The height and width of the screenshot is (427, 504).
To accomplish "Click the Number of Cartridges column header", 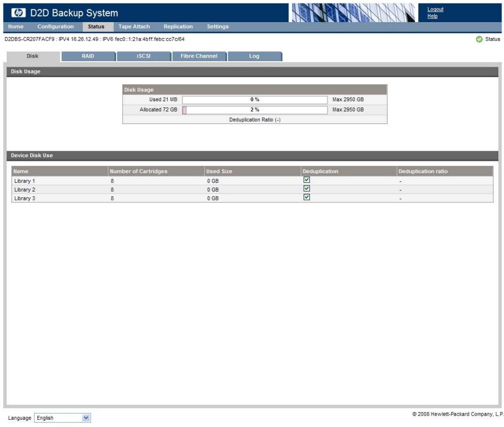I will [156, 171].
